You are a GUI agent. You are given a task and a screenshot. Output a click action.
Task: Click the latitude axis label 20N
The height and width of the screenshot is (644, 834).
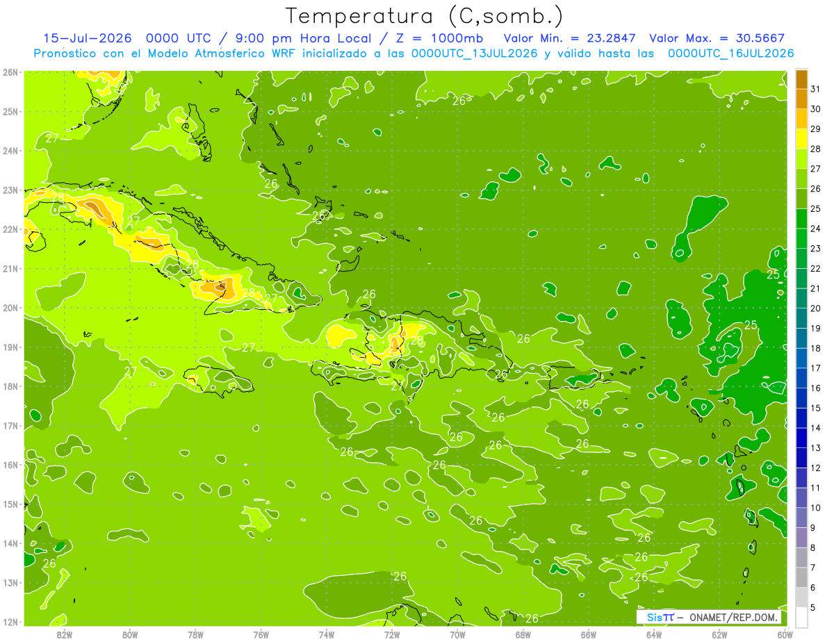tap(10, 308)
